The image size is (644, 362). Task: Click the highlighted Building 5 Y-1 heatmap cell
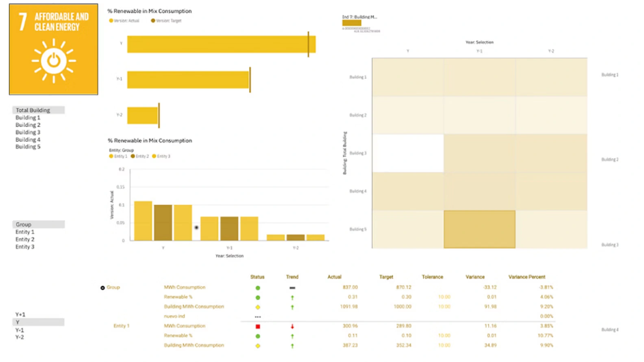pos(479,229)
